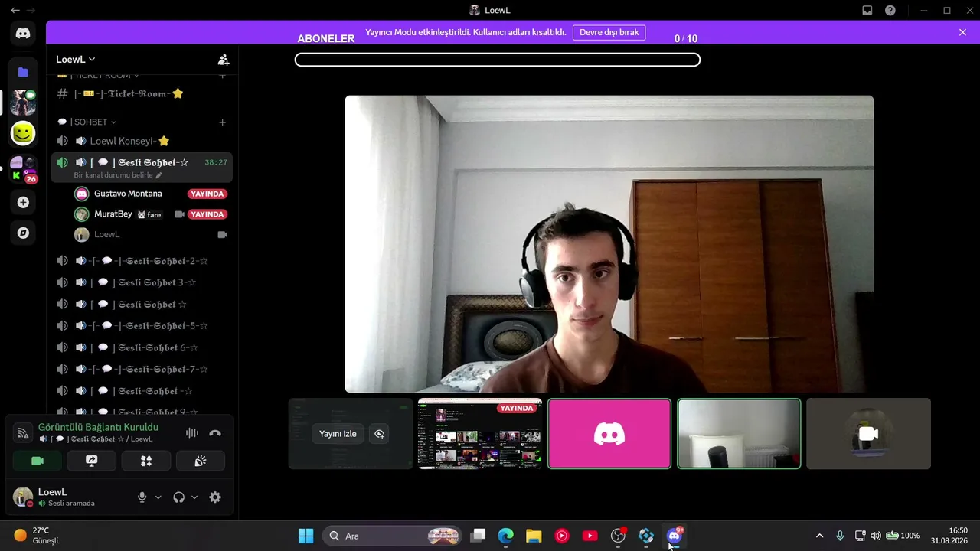Dismiss the Streamer Mode banner
The image size is (980, 551).
pyautogui.click(x=962, y=33)
